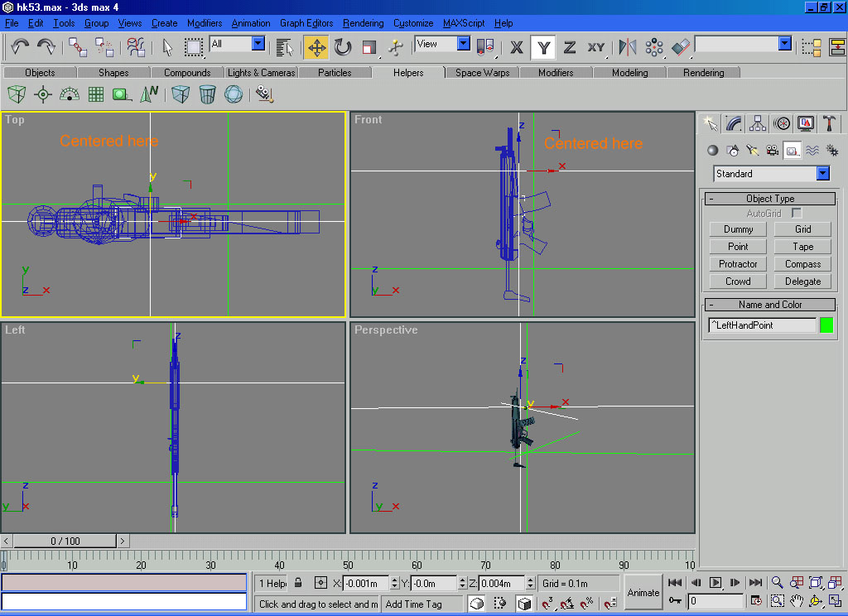Click the Dummy helper button

(738, 229)
